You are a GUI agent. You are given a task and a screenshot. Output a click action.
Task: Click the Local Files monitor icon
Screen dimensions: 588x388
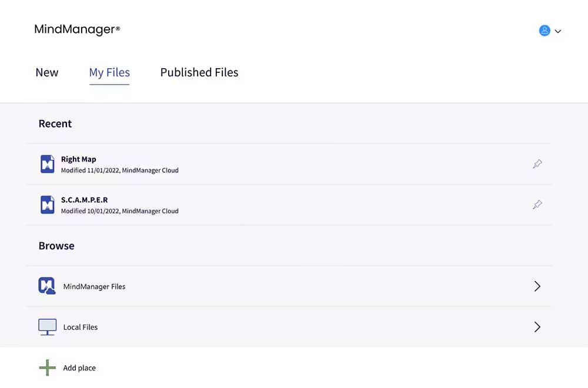46,327
